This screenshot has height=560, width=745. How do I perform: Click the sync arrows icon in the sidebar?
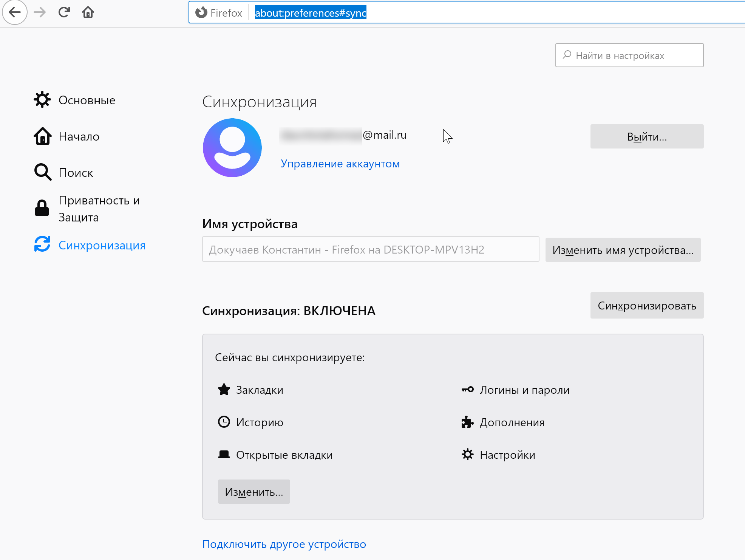point(42,244)
